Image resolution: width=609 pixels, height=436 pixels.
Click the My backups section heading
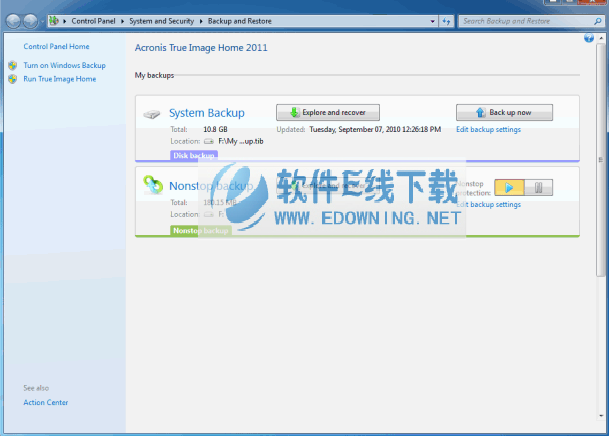[x=154, y=75]
